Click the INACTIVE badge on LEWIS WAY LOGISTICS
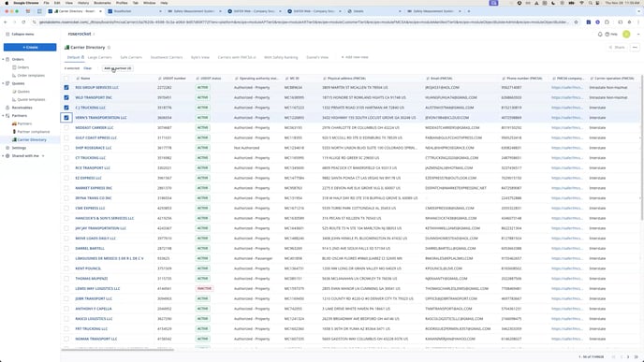644x362 pixels. (204, 288)
